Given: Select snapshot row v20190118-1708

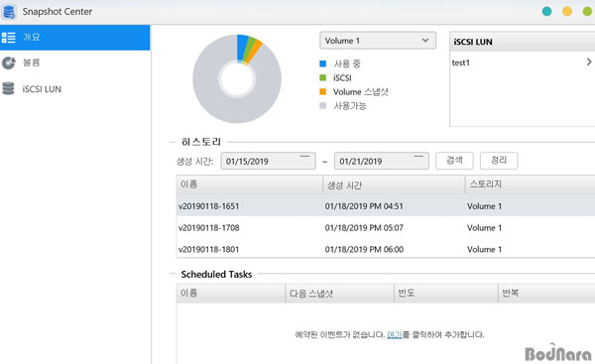Looking at the screenshot, I should click(x=386, y=228).
